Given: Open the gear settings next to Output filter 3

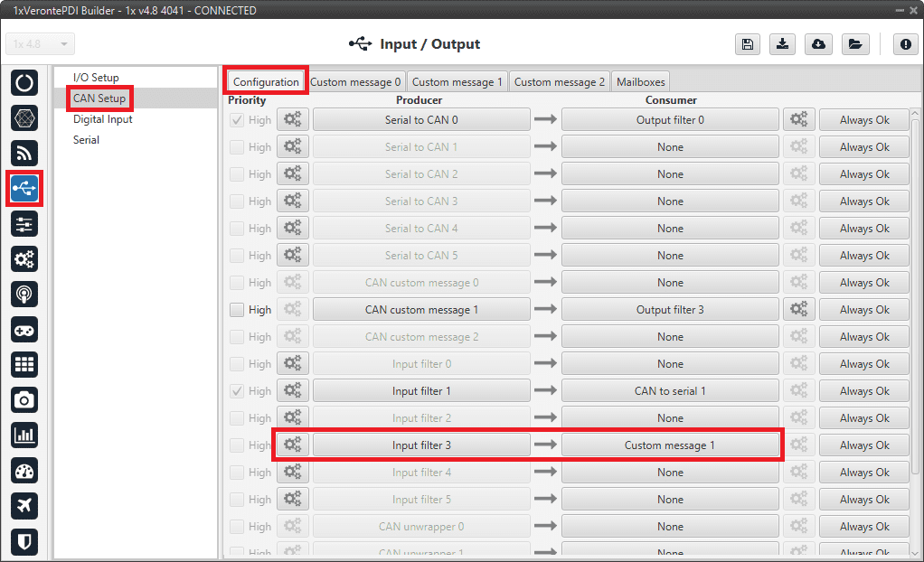Looking at the screenshot, I should pos(798,310).
